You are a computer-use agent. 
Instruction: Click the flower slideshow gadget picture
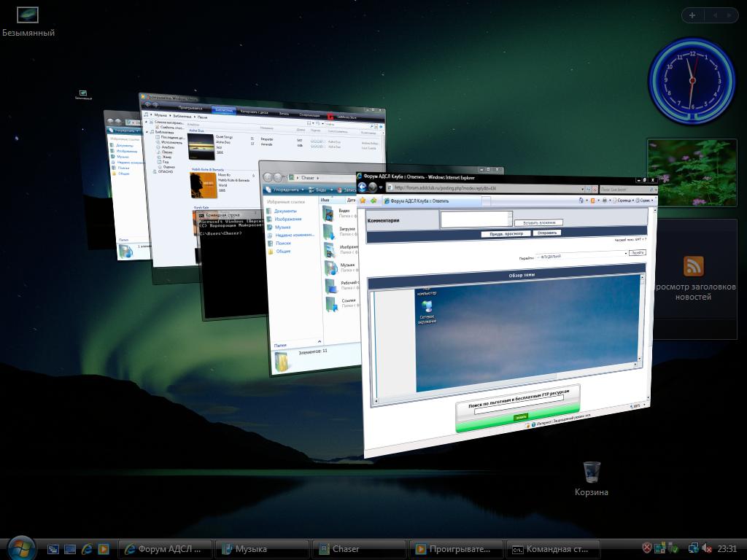[x=692, y=173]
